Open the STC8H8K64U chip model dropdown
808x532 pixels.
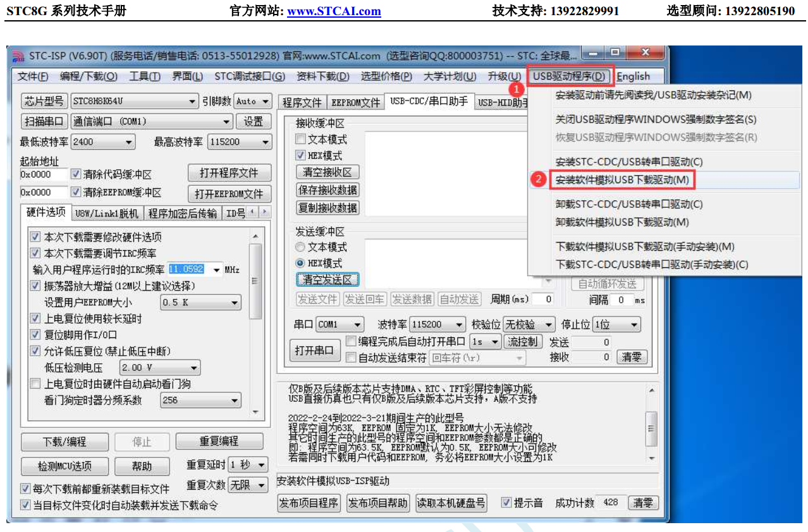134,101
